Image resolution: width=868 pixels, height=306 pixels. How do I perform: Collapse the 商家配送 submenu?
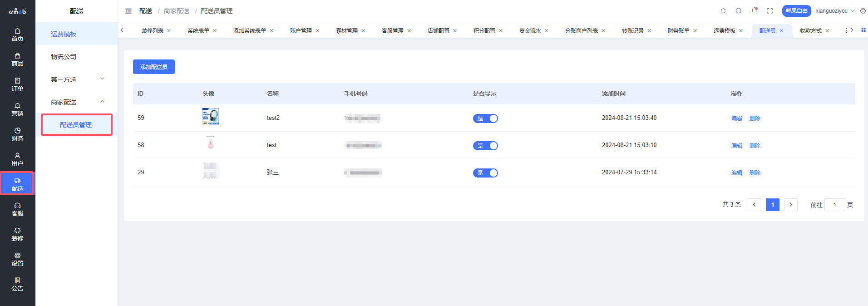tap(76, 102)
